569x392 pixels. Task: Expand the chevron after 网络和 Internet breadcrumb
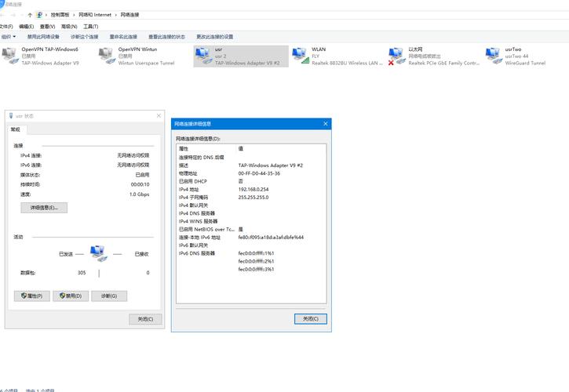[x=116, y=15]
